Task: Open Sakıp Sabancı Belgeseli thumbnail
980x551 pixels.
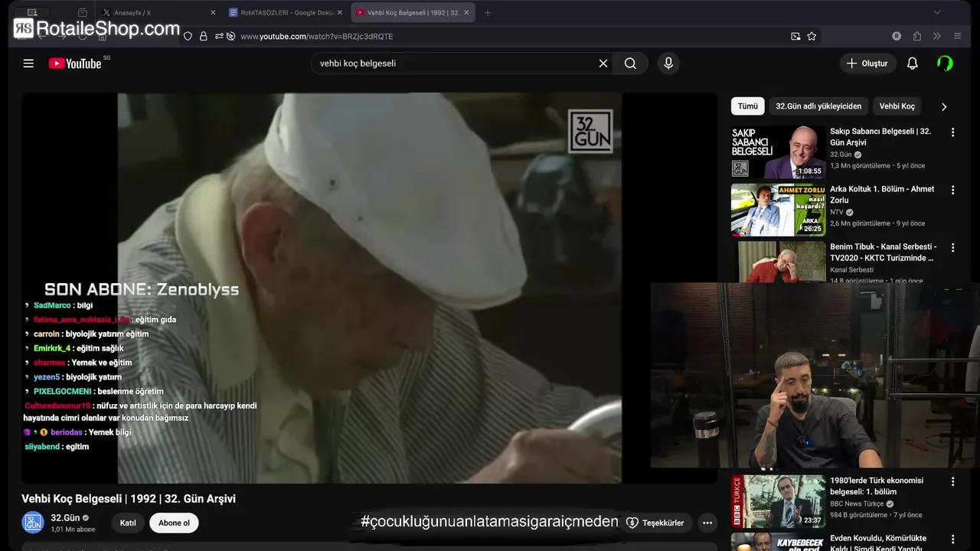Action: pyautogui.click(x=778, y=152)
